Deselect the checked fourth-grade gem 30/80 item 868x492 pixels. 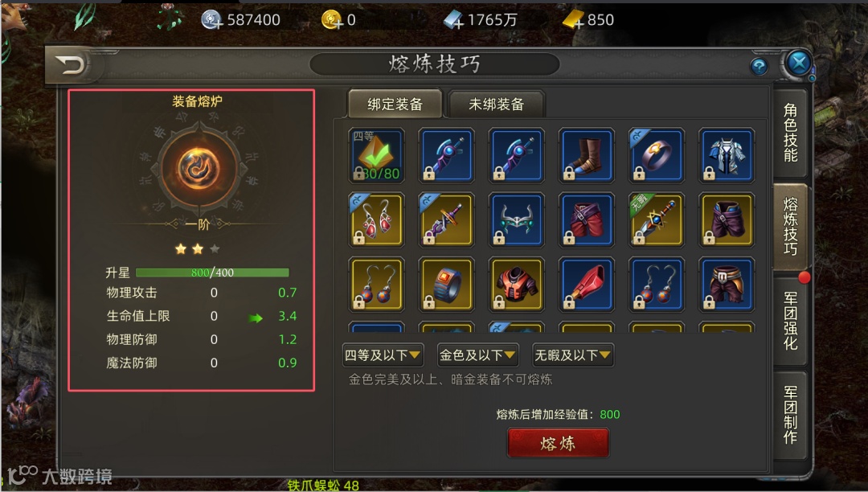[x=376, y=155]
